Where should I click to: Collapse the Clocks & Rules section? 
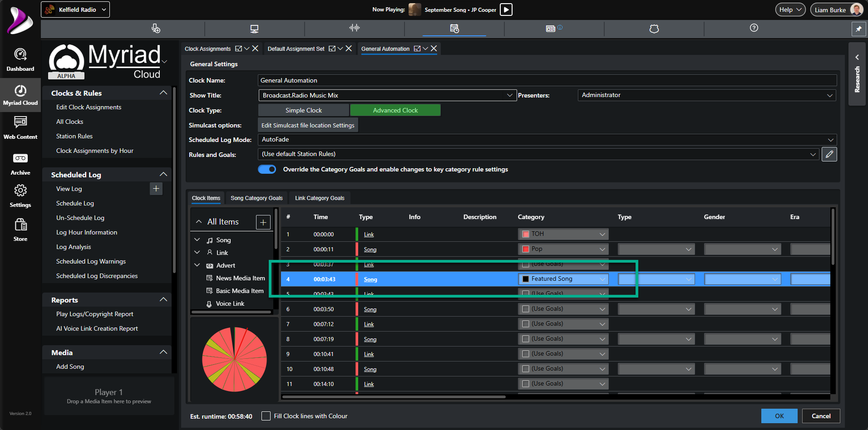click(x=163, y=93)
